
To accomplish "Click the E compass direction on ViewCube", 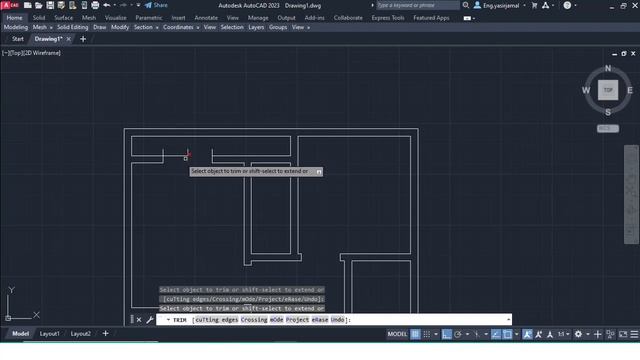I will click(630, 90).
